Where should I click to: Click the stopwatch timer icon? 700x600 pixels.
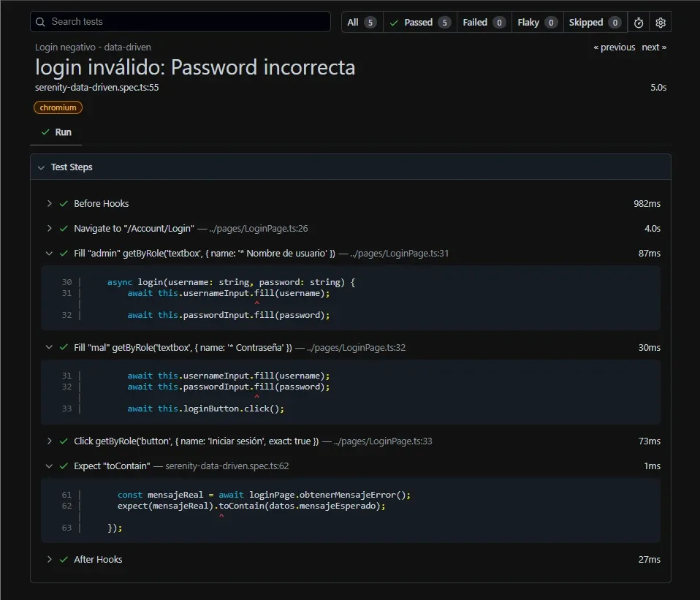(x=638, y=22)
